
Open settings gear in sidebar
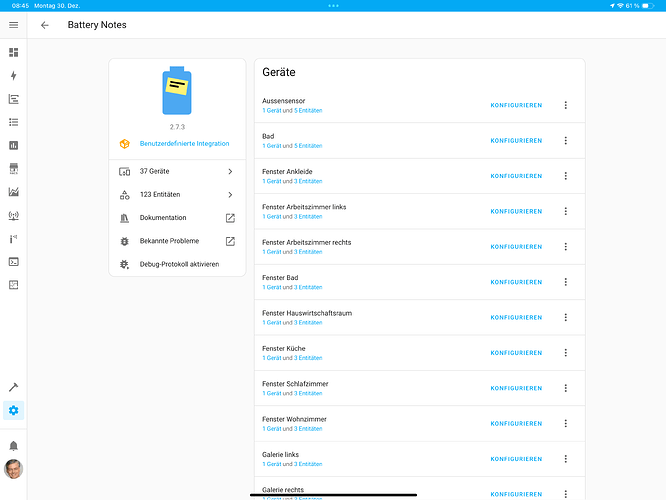pos(14,410)
